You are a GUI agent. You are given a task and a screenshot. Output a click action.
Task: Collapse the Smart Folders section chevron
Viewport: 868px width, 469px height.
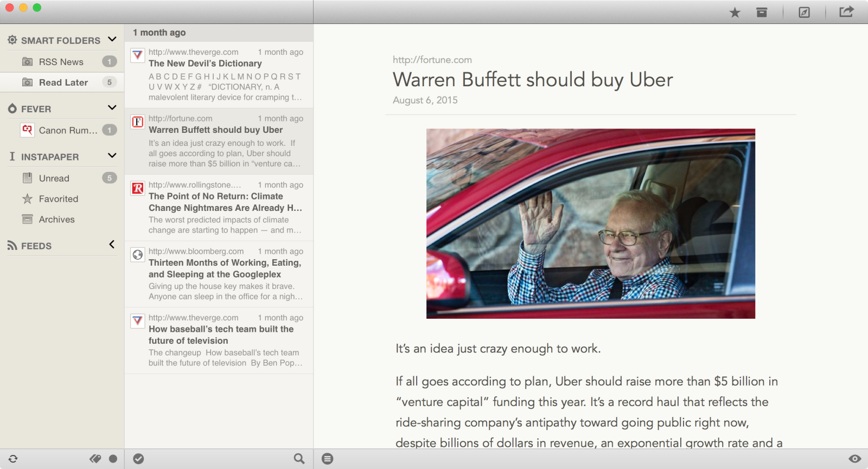click(x=112, y=39)
